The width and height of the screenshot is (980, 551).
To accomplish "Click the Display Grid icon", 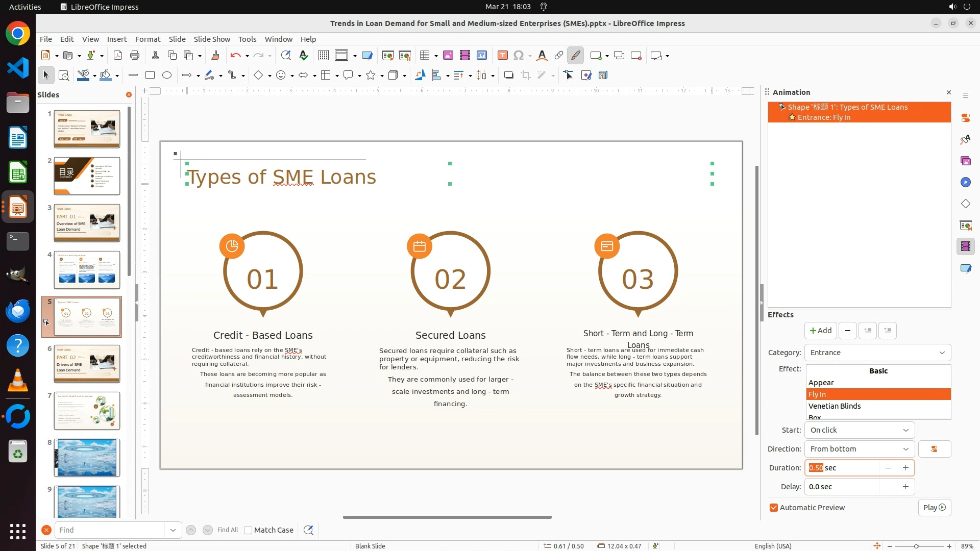I will tap(323, 56).
